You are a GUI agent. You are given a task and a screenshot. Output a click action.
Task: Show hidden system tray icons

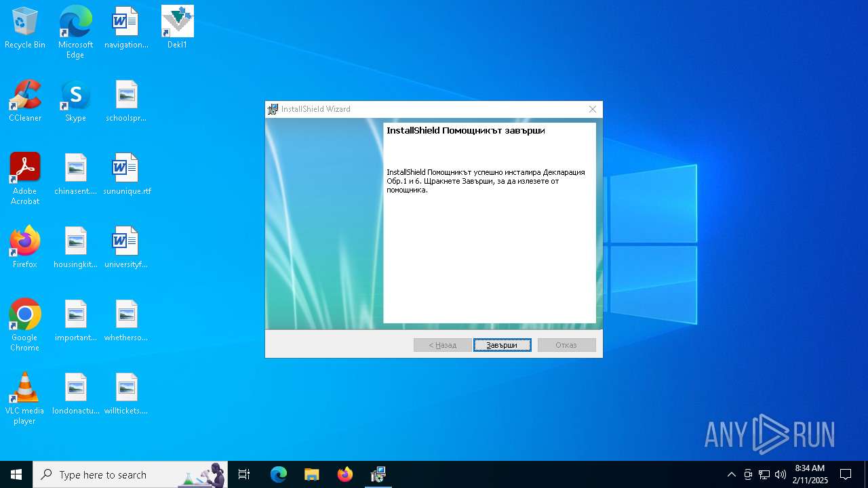[x=732, y=474]
